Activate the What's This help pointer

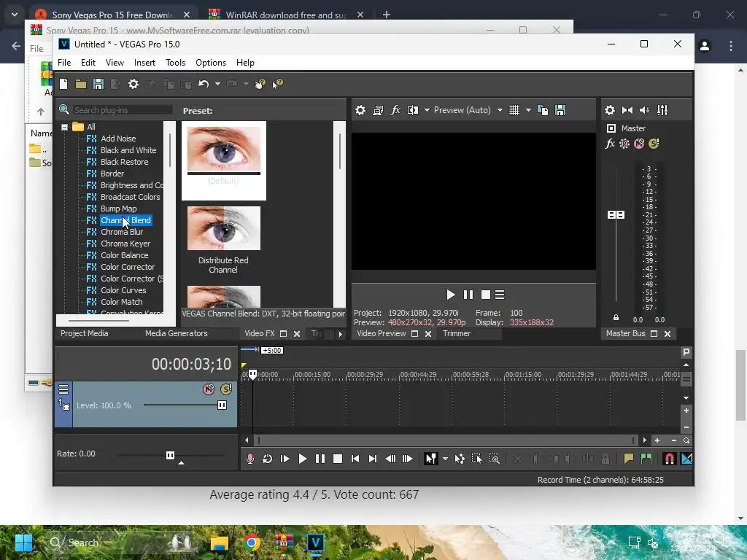click(x=278, y=85)
